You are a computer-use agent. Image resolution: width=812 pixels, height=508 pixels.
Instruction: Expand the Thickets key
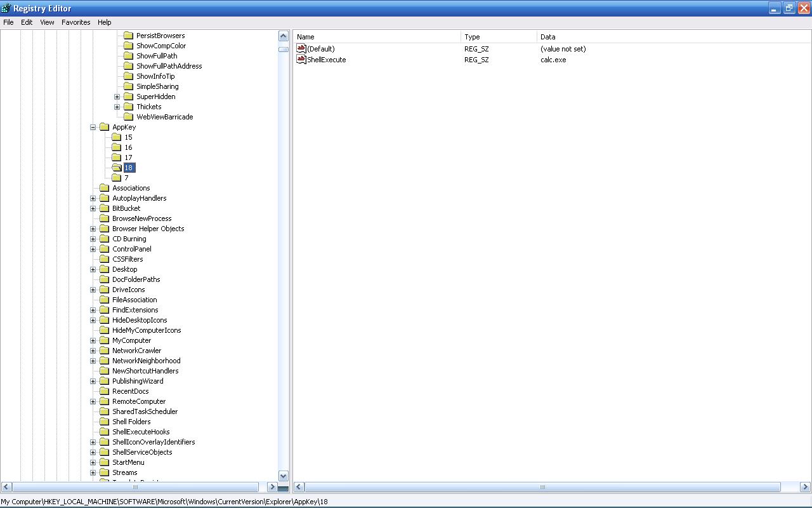coord(117,107)
